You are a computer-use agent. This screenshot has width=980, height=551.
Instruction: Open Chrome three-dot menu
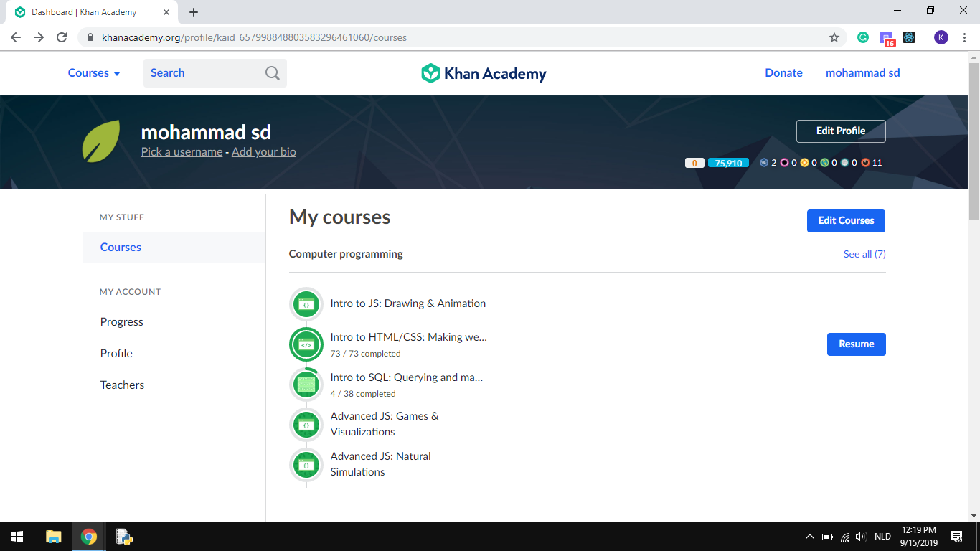point(964,37)
